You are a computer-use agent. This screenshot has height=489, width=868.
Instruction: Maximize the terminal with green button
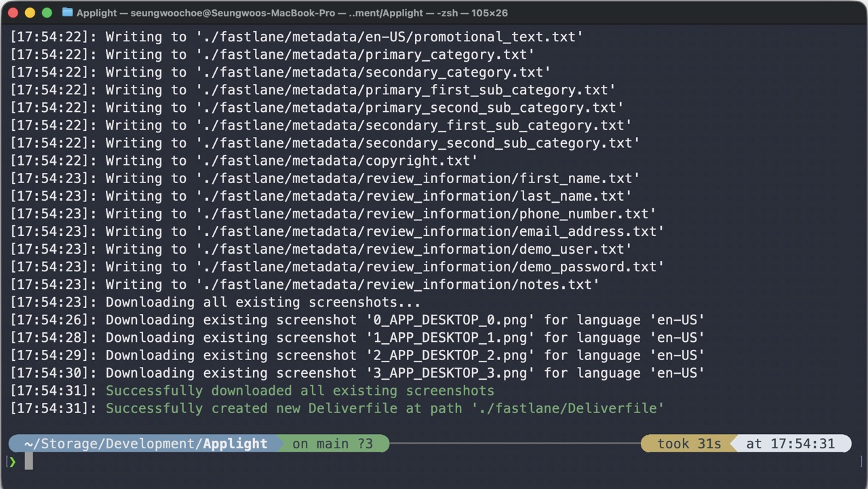(47, 13)
